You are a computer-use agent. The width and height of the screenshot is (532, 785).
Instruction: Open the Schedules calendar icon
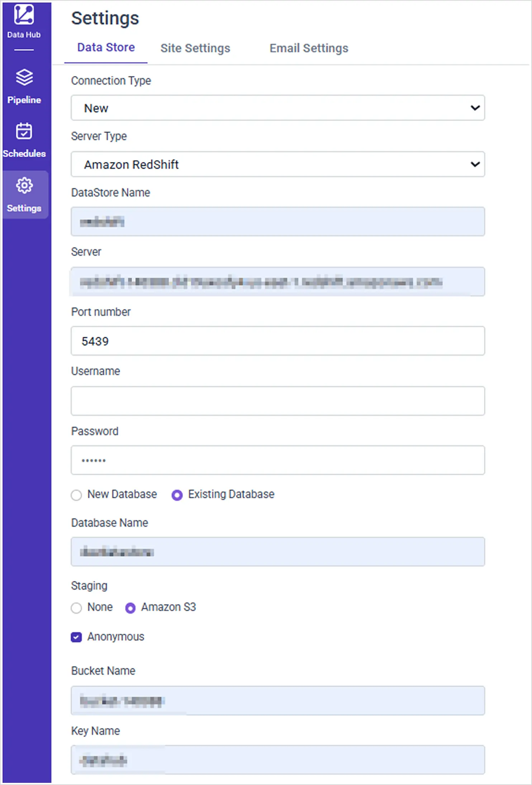point(24,134)
